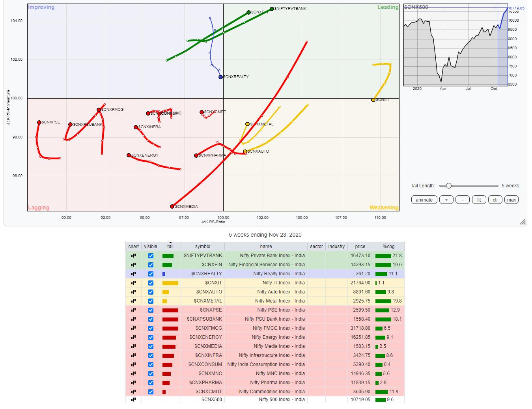Click chart icon in $CNXPHARMA row
This screenshot has width=532, height=409.
133,383
